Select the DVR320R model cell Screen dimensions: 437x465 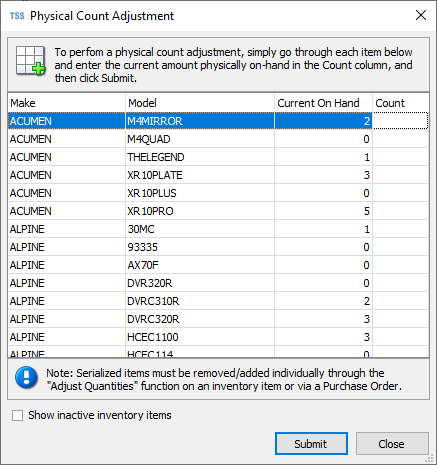(200, 283)
